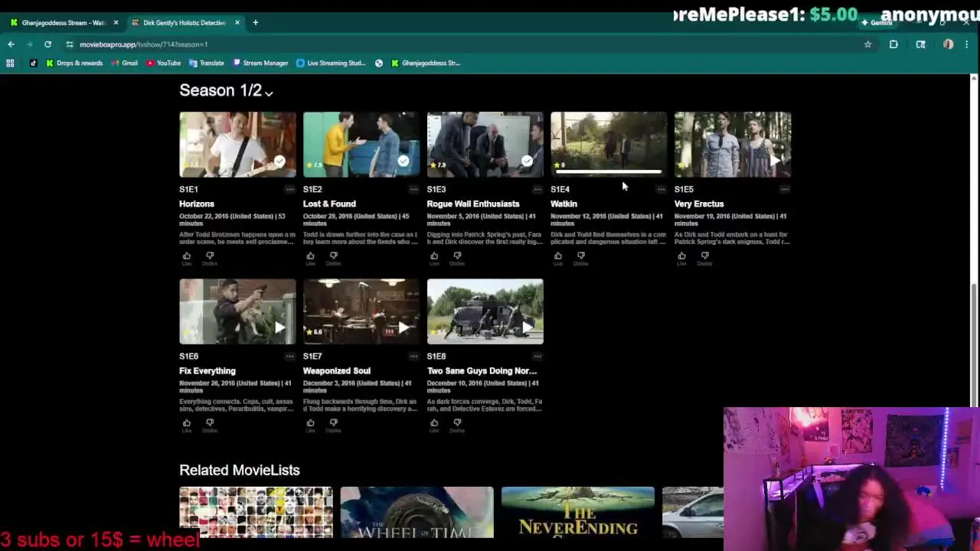Image resolution: width=980 pixels, height=551 pixels.
Task: Go back to previous page
Action: coord(11,44)
